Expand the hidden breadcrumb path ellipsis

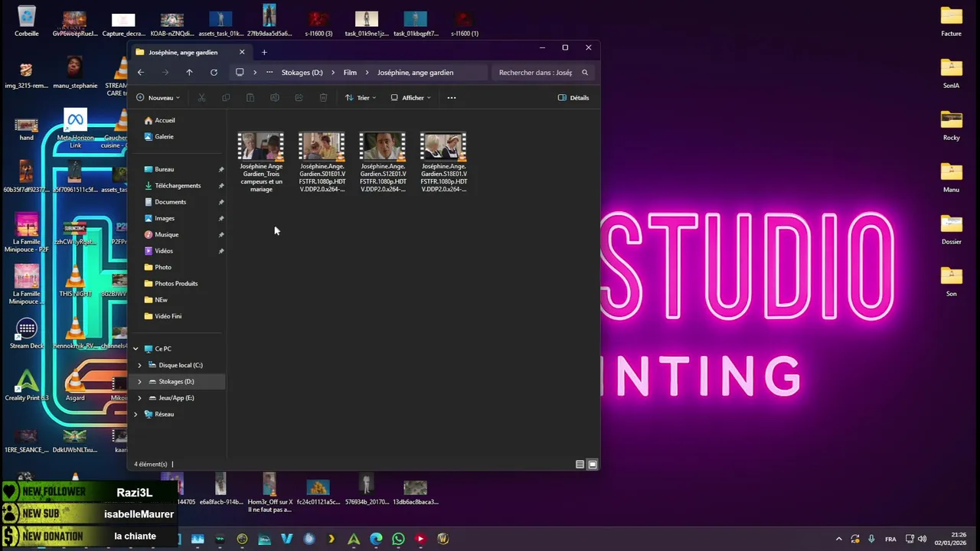269,73
